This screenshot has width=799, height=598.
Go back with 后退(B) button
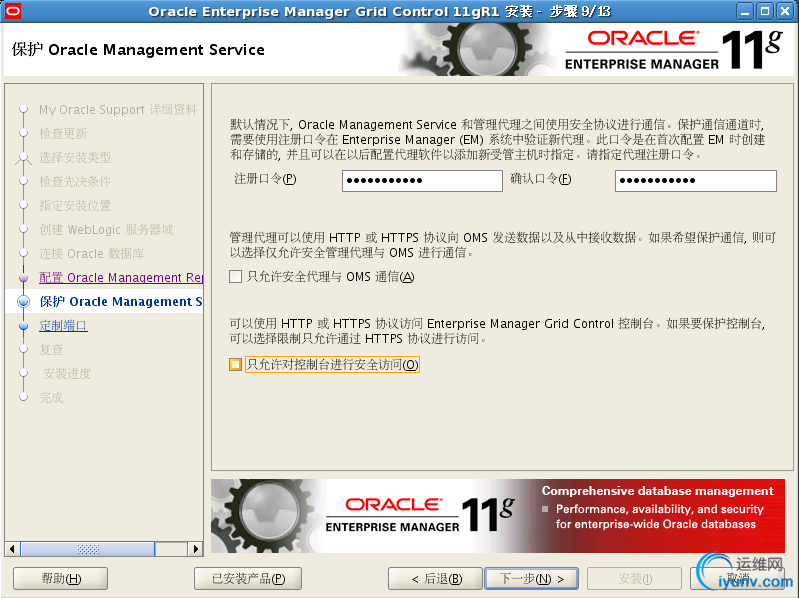(435, 579)
